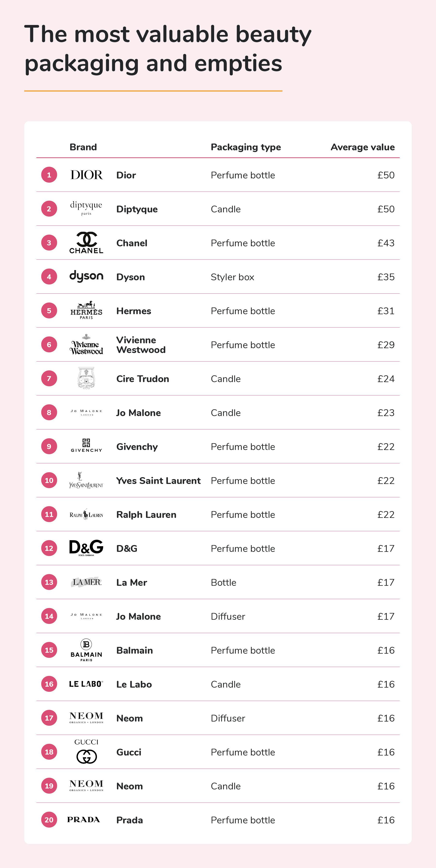
Task: Click the Cire Trudon crest logo
Action: [86, 378]
